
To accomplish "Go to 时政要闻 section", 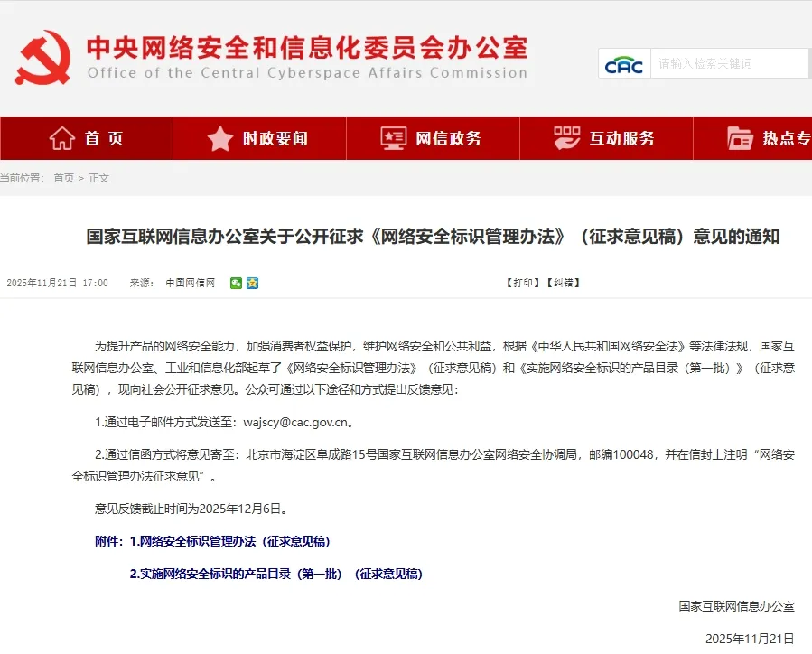I will point(275,138).
